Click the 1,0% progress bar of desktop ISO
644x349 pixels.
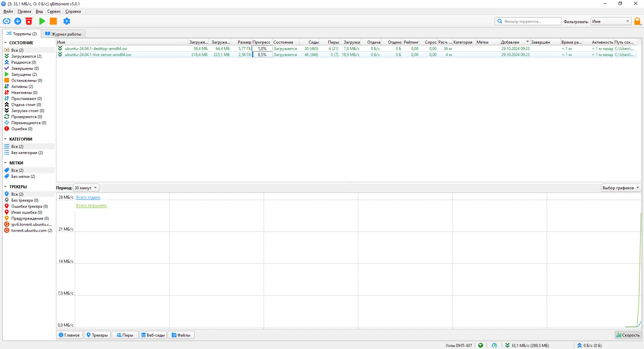coord(262,49)
